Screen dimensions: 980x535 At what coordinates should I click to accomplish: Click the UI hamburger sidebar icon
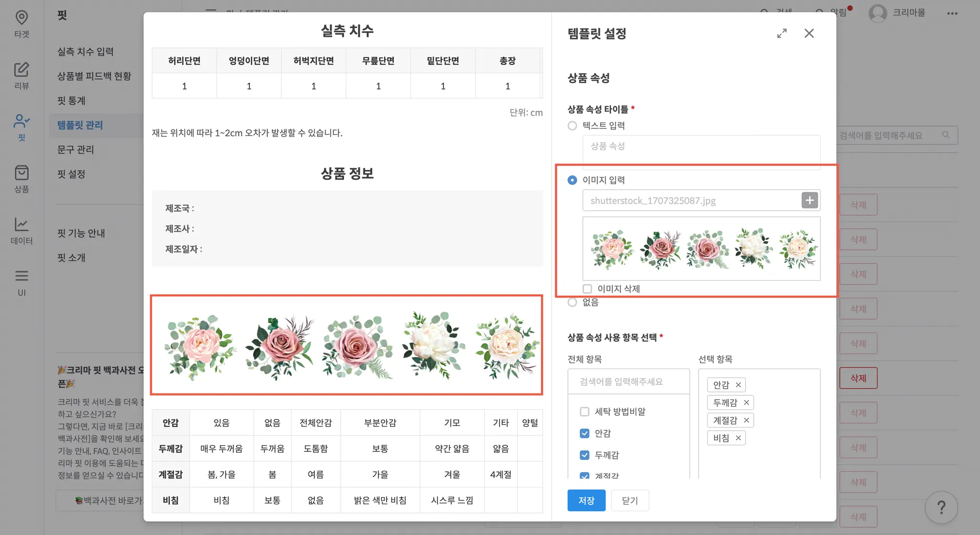tap(22, 276)
